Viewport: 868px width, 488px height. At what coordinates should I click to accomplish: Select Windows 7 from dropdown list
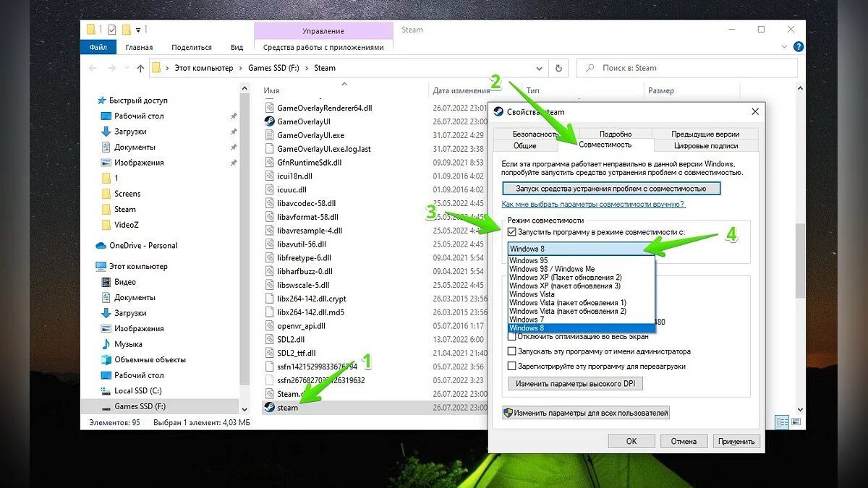pos(527,320)
